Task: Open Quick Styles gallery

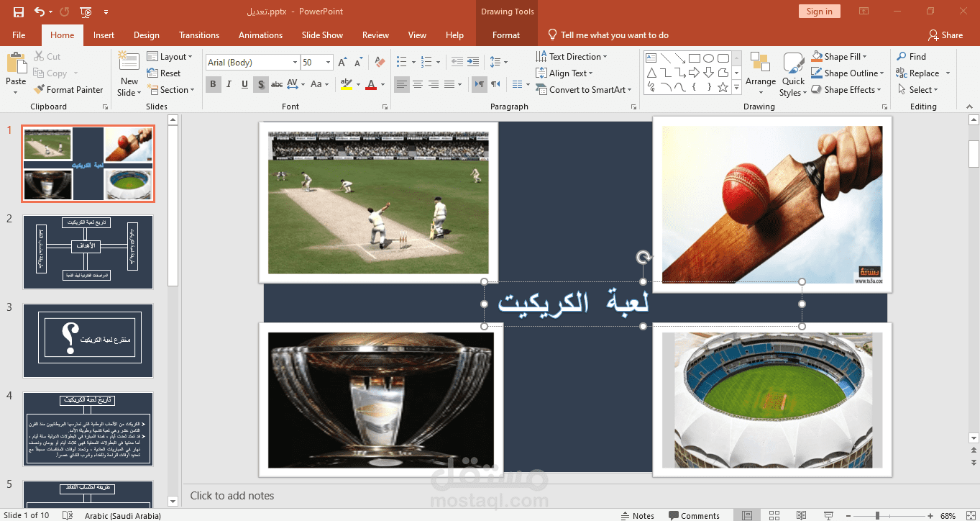Action: click(x=793, y=74)
